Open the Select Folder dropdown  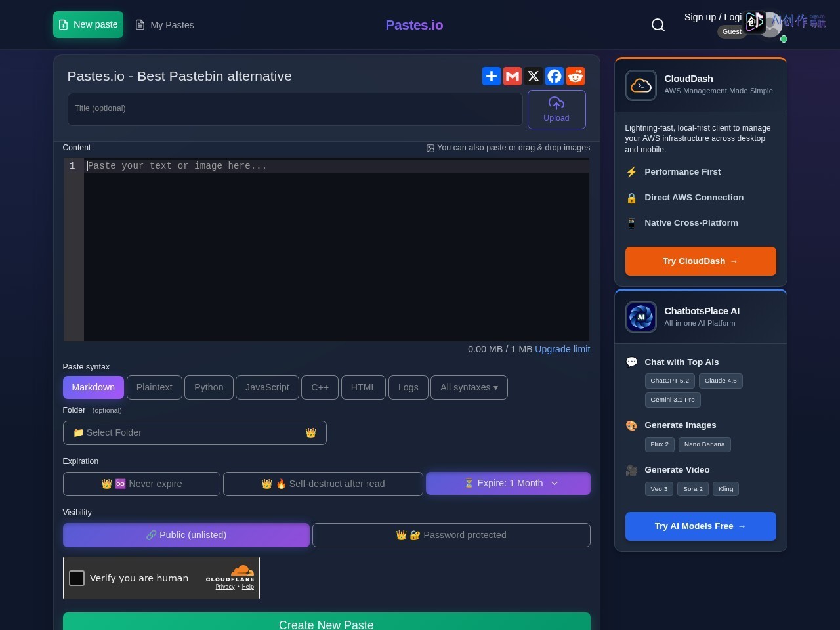point(195,432)
